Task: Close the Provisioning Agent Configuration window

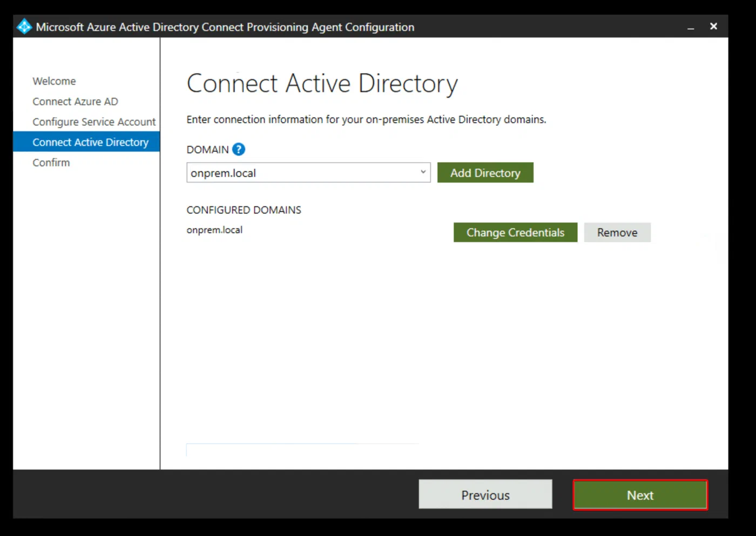Action: 713,26
